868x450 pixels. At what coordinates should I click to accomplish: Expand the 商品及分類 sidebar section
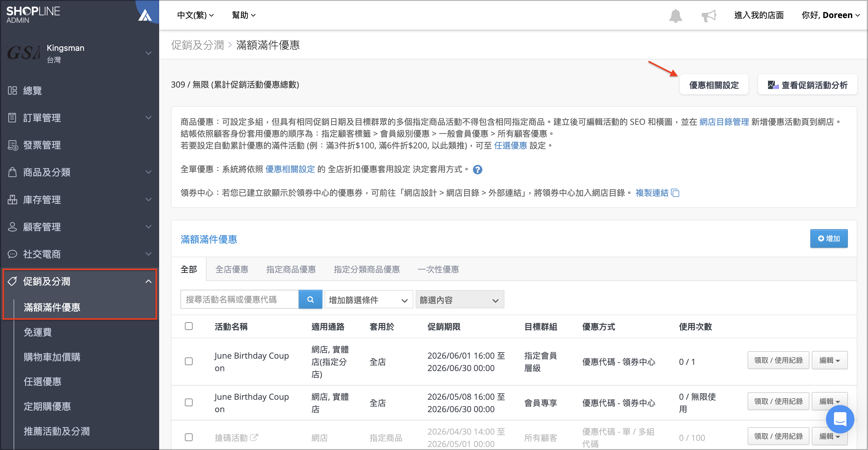(x=148, y=172)
